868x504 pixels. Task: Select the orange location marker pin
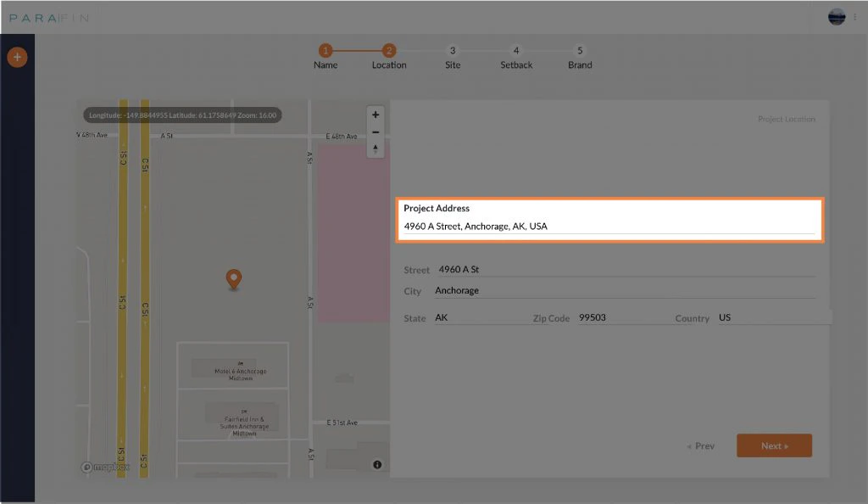[233, 279]
